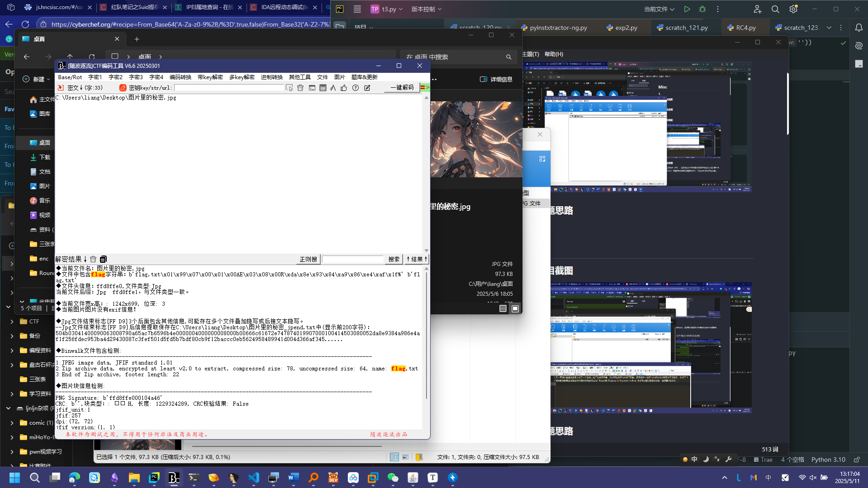The image size is (868, 488).
Task: Click the cursor-select icon beside key field
Action: click(x=289, y=88)
